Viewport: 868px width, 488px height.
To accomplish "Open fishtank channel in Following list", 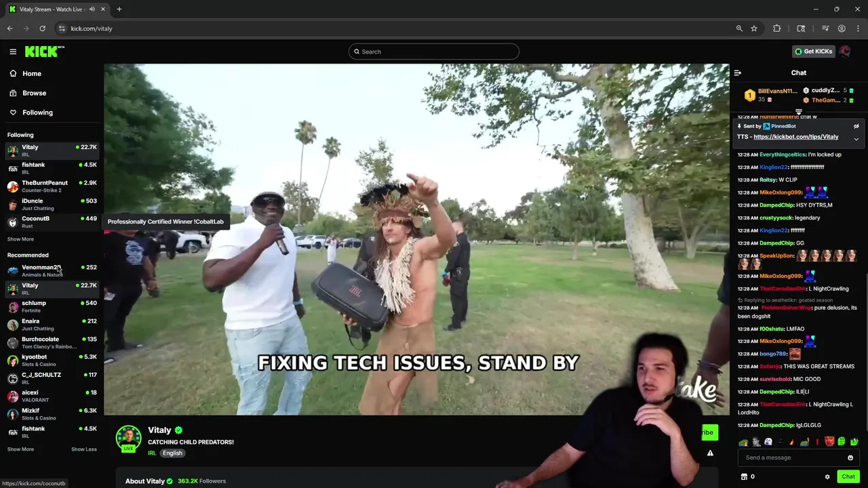I will [52, 168].
